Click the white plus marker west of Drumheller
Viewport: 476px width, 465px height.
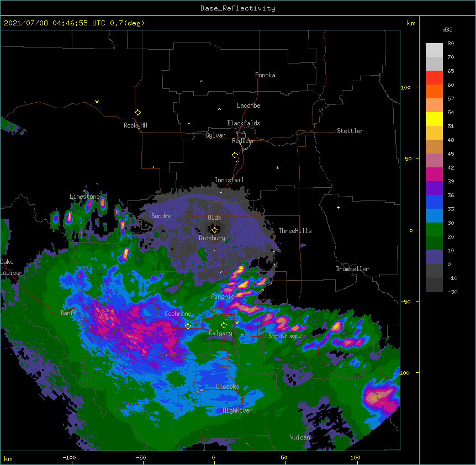point(338,207)
